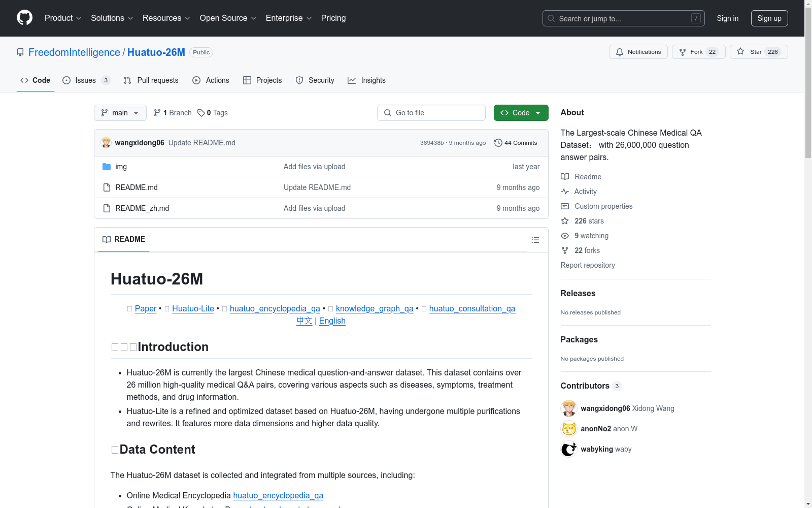812x508 pixels.
Task: Open the Insights tab
Action: pos(366,80)
